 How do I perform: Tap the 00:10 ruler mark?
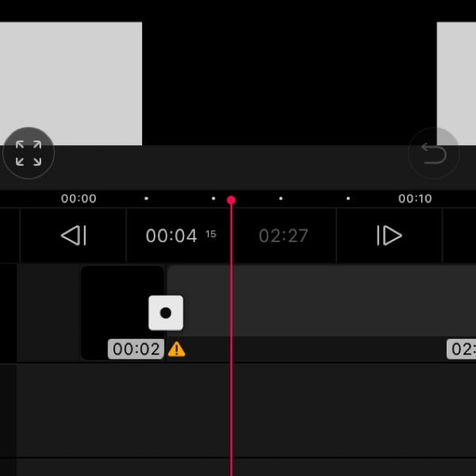(415, 198)
